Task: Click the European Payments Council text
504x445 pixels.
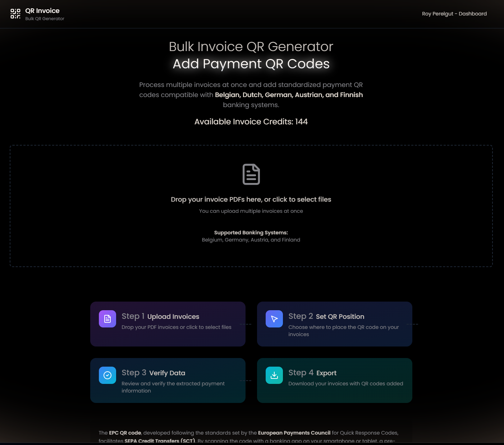Action: (294, 433)
